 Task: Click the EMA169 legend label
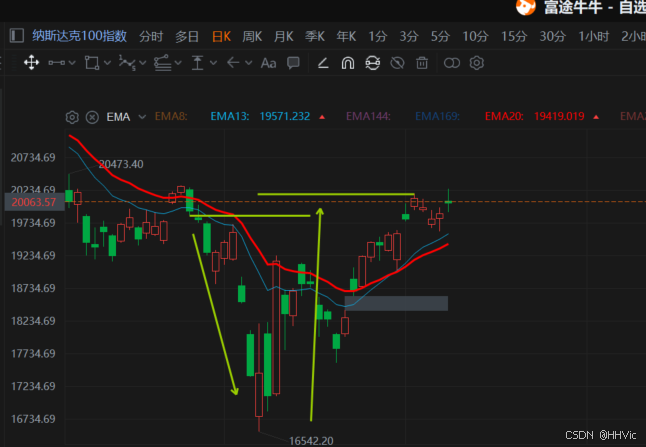437,117
